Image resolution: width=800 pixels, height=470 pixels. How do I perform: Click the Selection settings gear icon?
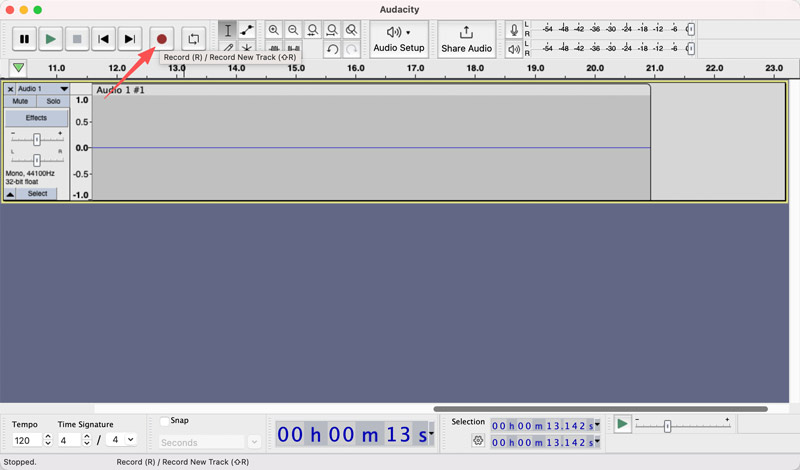[478, 440]
